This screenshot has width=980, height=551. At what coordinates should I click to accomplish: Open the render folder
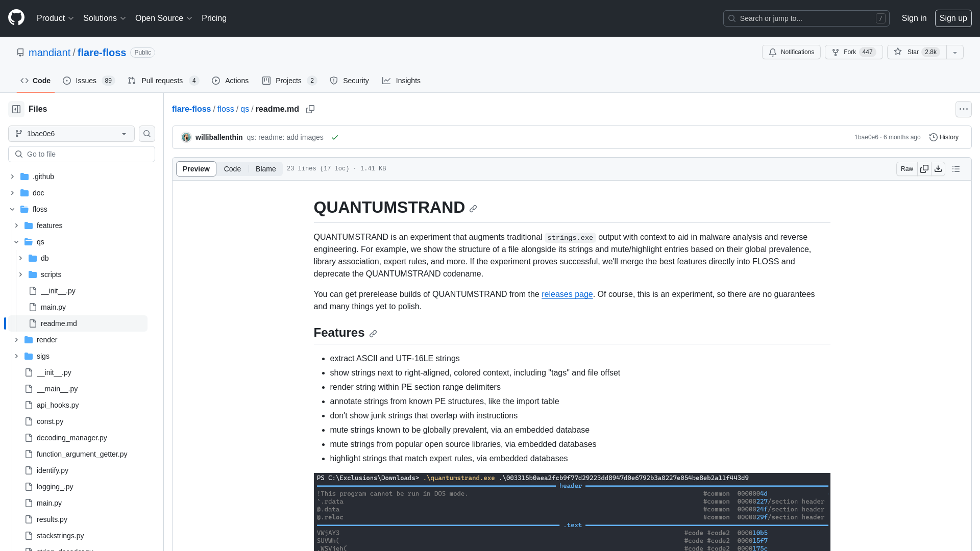click(47, 340)
